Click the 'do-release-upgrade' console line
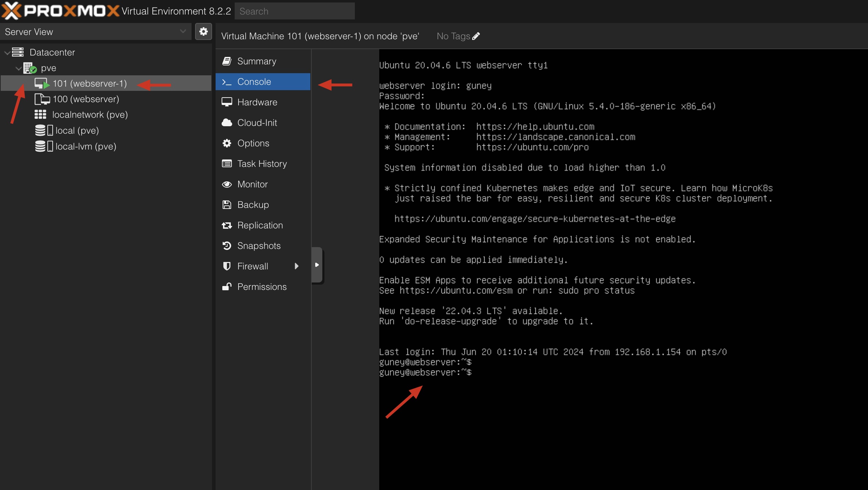 (486, 321)
